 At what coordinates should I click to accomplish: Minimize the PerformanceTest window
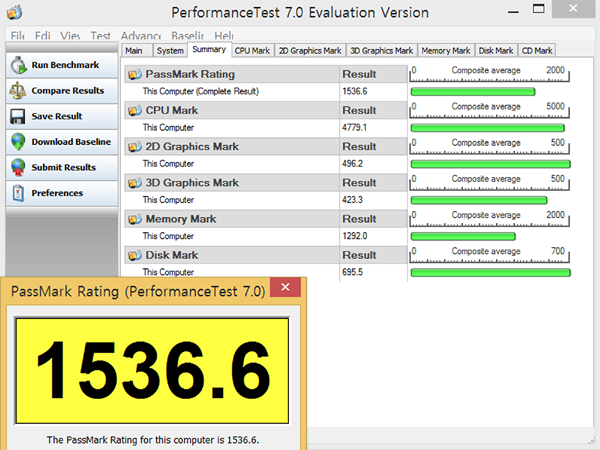[x=513, y=11]
